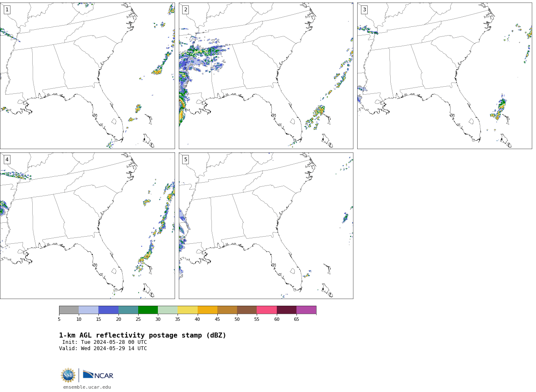Click the dark brown 50-55 dBZ swatch
This screenshot has width=536, height=392.
pyautogui.click(x=247, y=310)
